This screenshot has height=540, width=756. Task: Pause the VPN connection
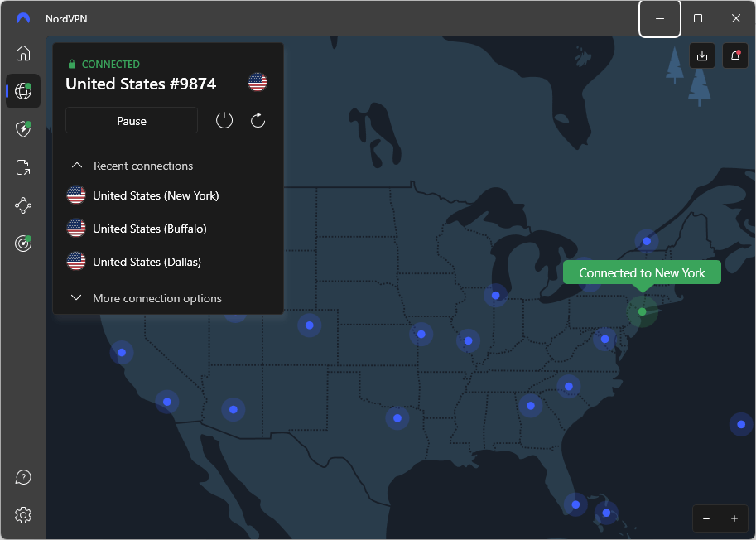coord(132,121)
